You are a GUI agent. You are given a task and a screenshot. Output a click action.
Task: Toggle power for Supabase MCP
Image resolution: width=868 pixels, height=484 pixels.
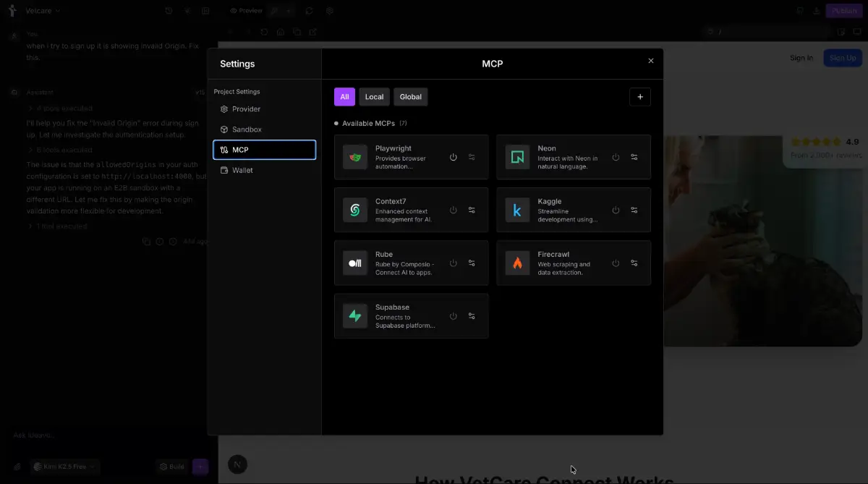click(x=454, y=315)
